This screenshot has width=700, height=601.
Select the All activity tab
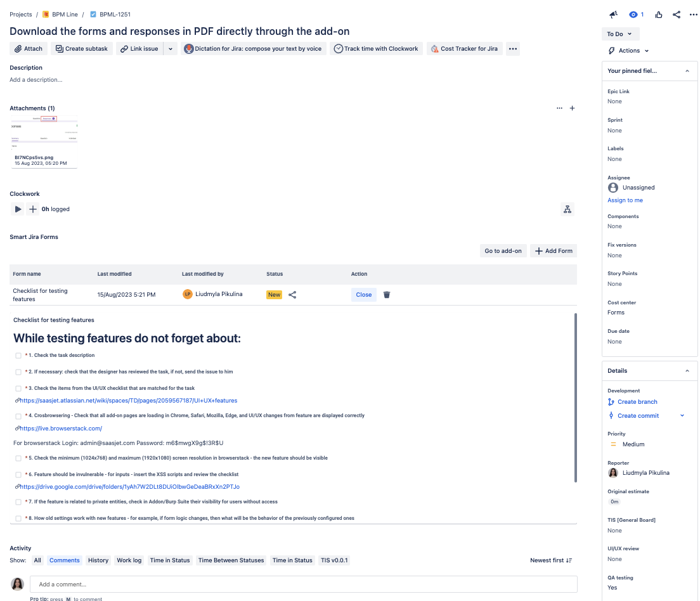coord(37,561)
